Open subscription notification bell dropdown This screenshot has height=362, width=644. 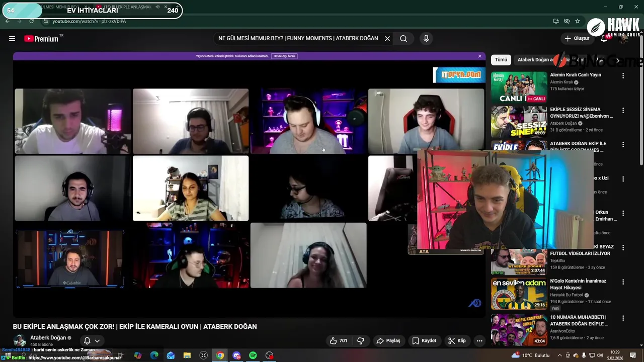click(x=92, y=341)
